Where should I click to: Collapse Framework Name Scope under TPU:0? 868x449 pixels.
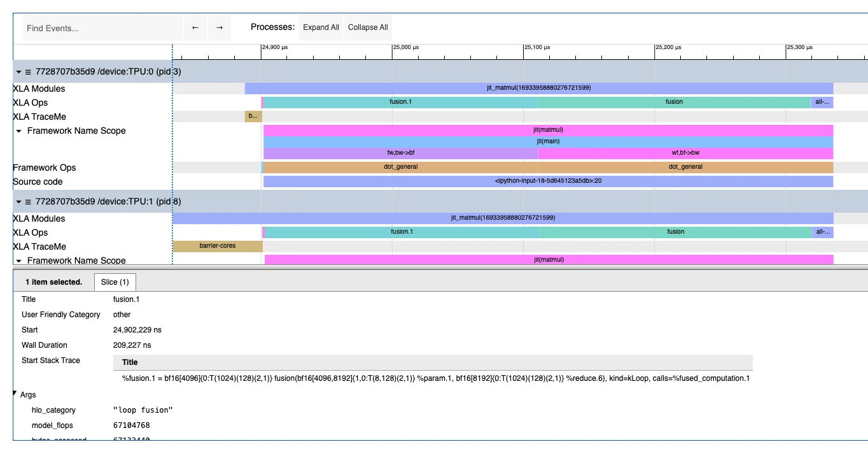(x=19, y=131)
